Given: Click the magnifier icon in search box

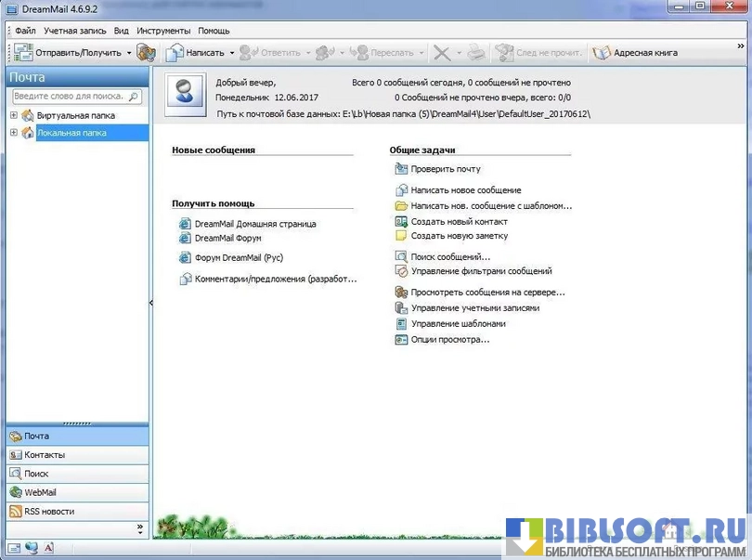Looking at the screenshot, I should (134, 97).
